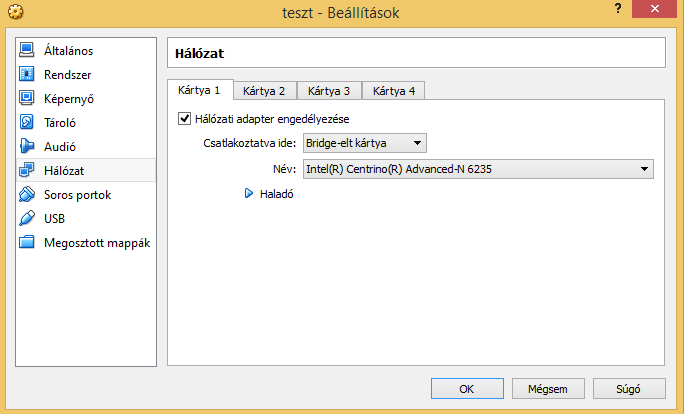
Task: Click the Mégsem cancel button
Action: pos(548,388)
